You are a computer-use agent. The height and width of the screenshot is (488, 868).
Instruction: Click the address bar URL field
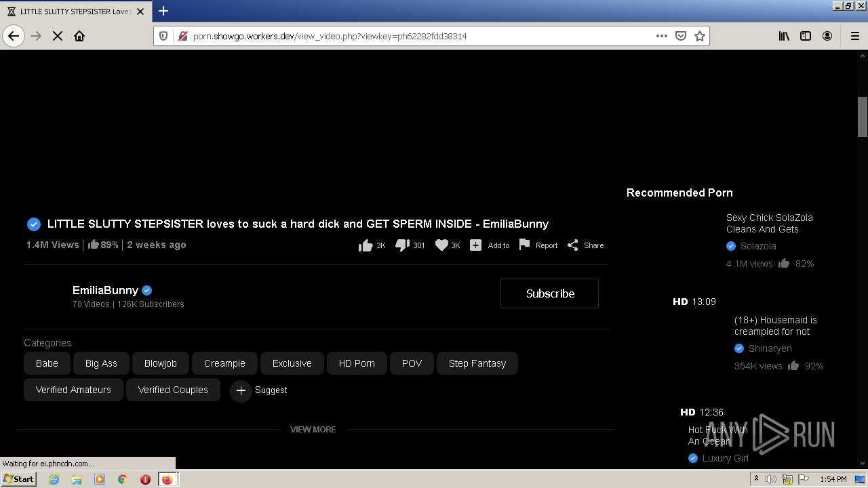tap(420, 36)
